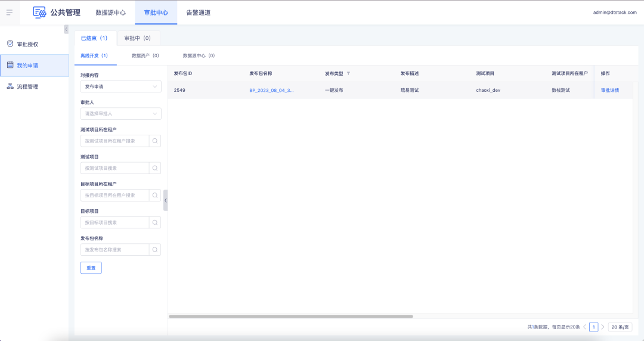The height and width of the screenshot is (341, 644).
Task: Collapse the left sidebar with arrow handle
Action: click(x=66, y=30)
